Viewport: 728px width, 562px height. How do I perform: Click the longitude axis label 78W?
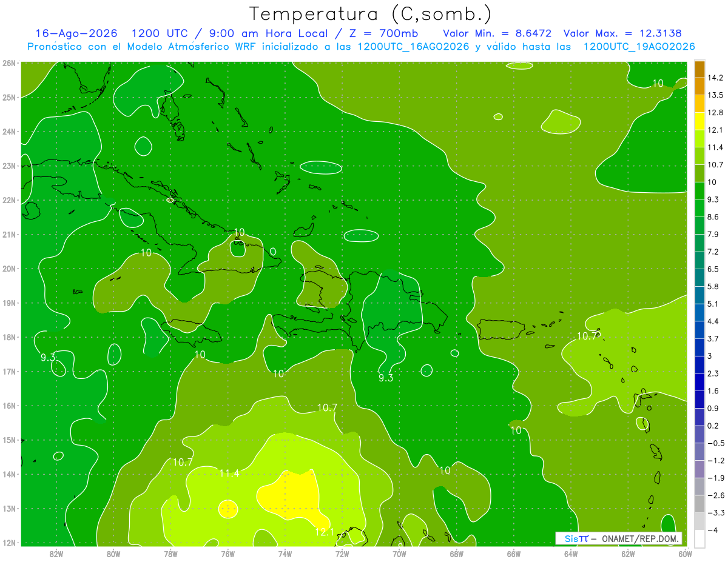coord(170,554)
